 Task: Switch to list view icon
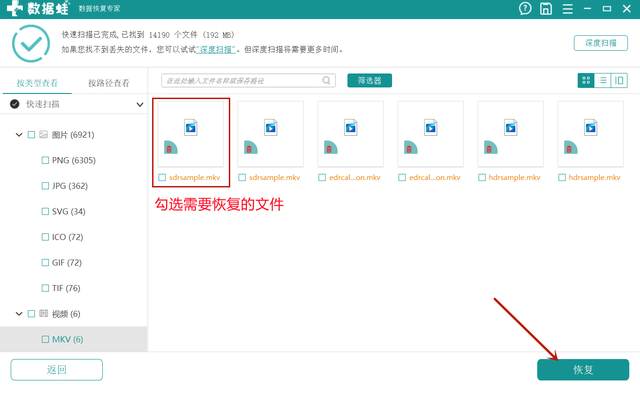pos(602,80)
